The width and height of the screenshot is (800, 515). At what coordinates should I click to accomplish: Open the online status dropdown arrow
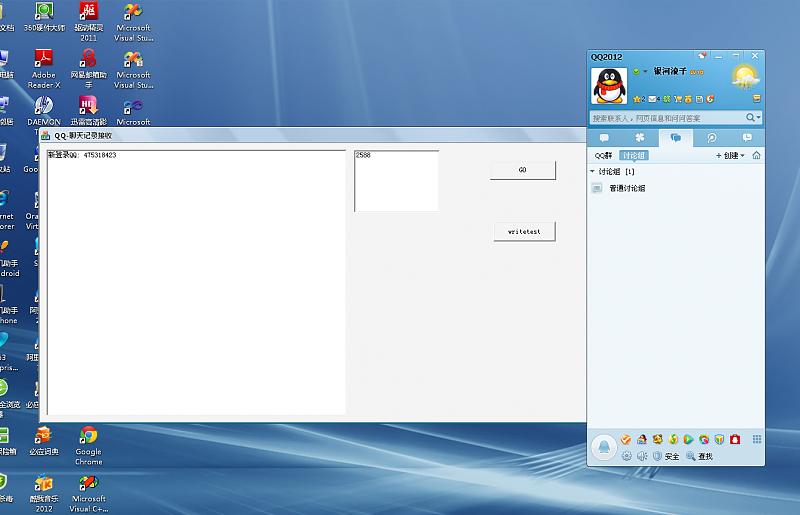coord(645,71)
